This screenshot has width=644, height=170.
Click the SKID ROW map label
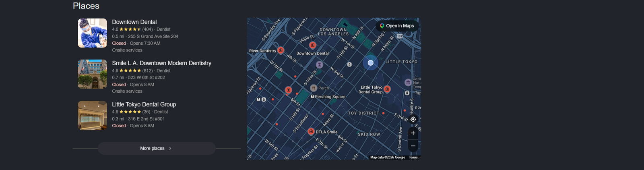pyautogui.click(x=369, y=134)
